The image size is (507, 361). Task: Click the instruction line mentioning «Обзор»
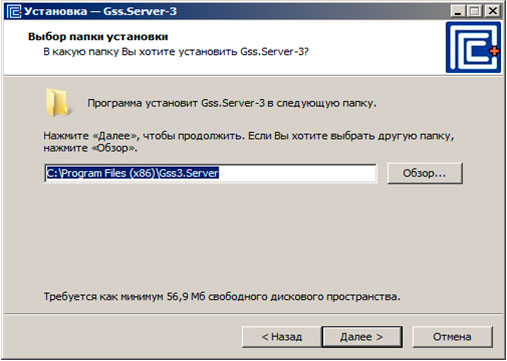click(90, 148)
